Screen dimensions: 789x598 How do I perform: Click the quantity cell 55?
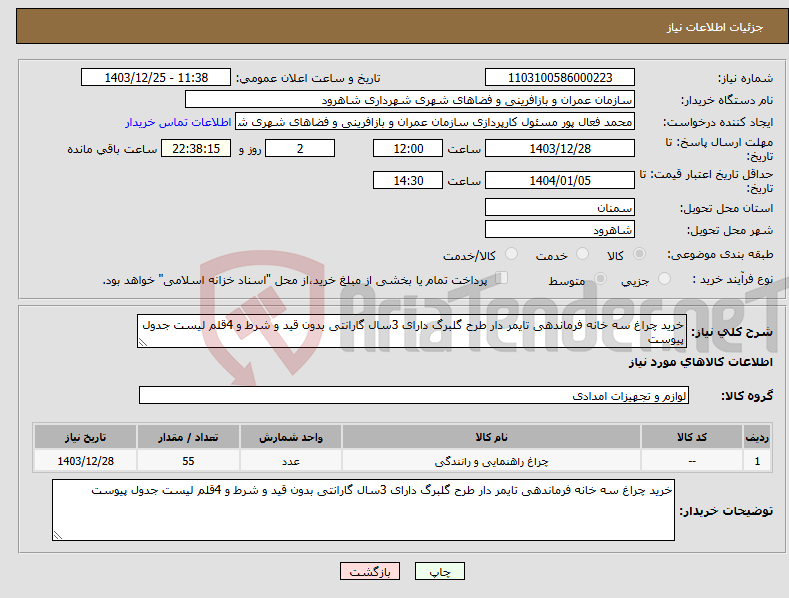click(188, 461)
